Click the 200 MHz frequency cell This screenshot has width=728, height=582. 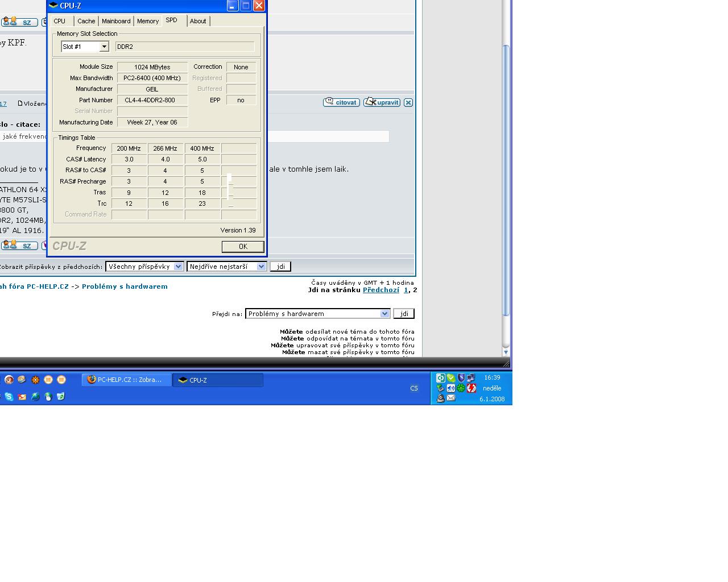click(x=129, y=148)
